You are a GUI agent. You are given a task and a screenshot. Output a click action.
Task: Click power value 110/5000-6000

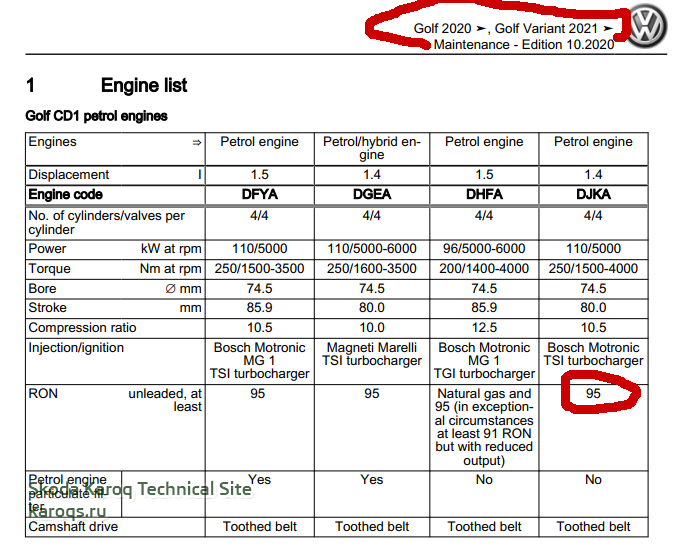[x=372, y=249]
